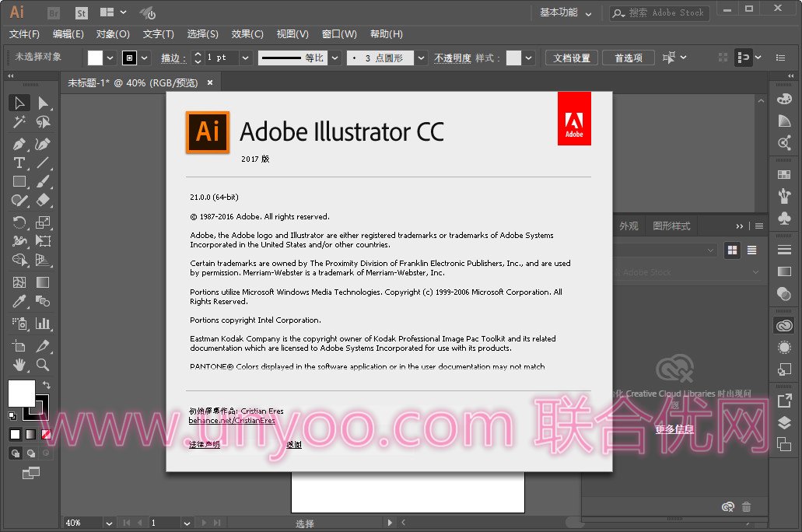The width and height of the screenshot is (802, 532).
Task: Click the 文档设置 button
Action: coord(571,58)
